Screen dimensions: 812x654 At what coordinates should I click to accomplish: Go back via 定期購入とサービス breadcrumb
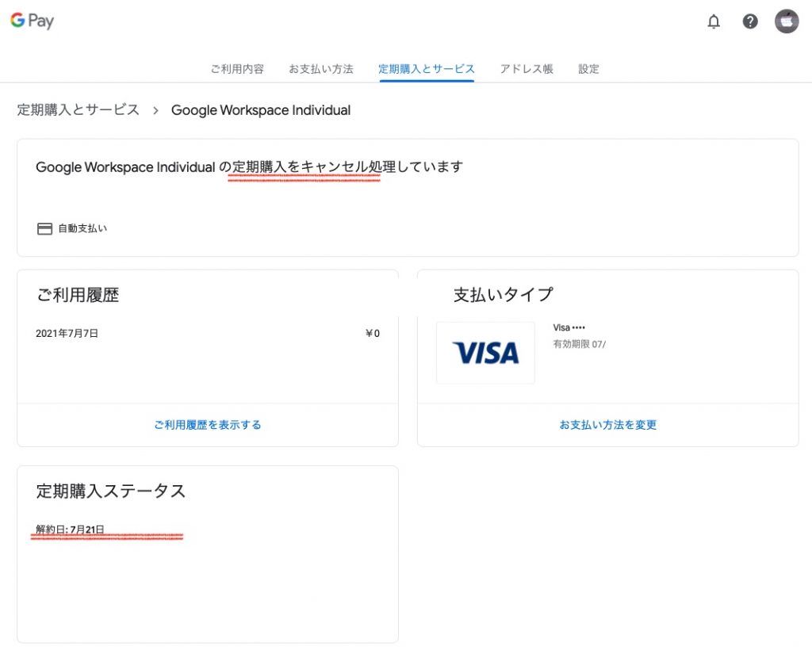tap(79, 109)
